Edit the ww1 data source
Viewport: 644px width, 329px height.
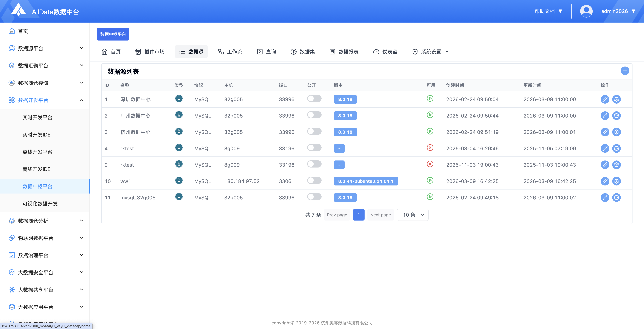(605, 181)
